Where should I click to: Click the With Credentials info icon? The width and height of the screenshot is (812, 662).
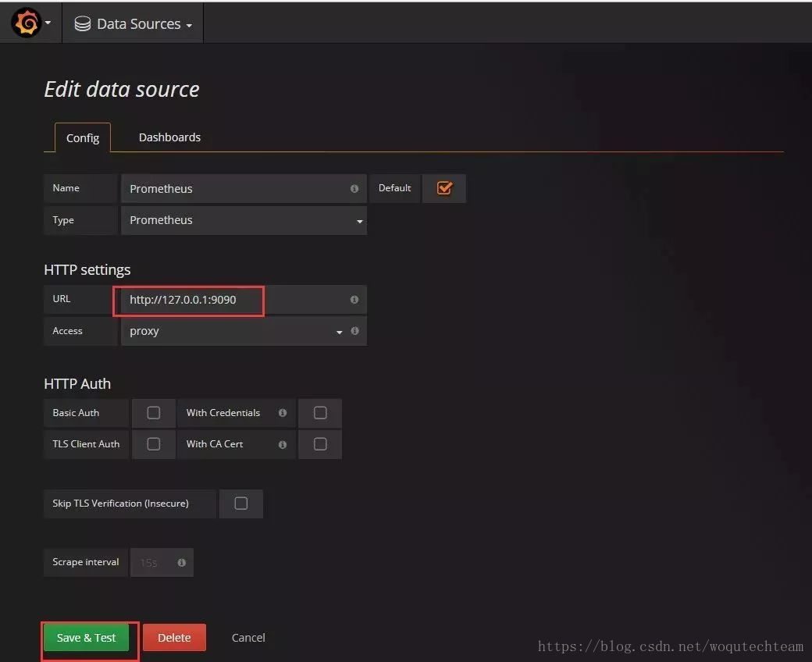click(x=282, y=412)
